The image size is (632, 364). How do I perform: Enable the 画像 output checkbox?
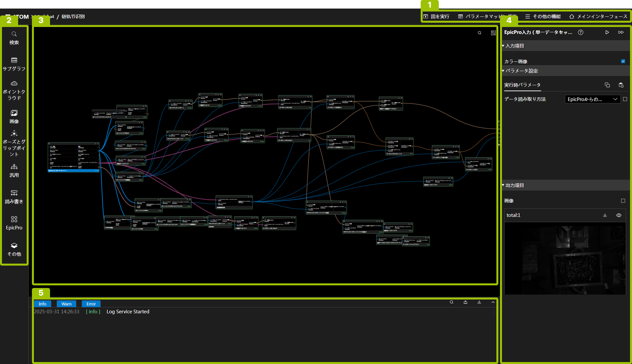point(623,201)
